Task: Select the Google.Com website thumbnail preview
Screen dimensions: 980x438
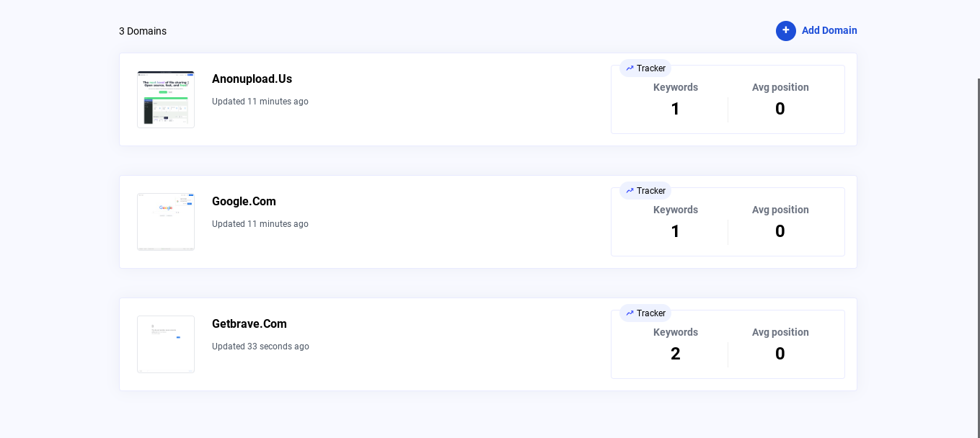Action: (165, 221)
